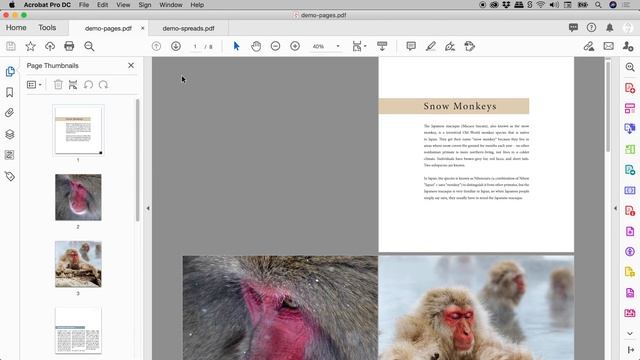Open the File menu
This screenshot has height=360, width=640.
pyautogui.click(x=84, y=5)
